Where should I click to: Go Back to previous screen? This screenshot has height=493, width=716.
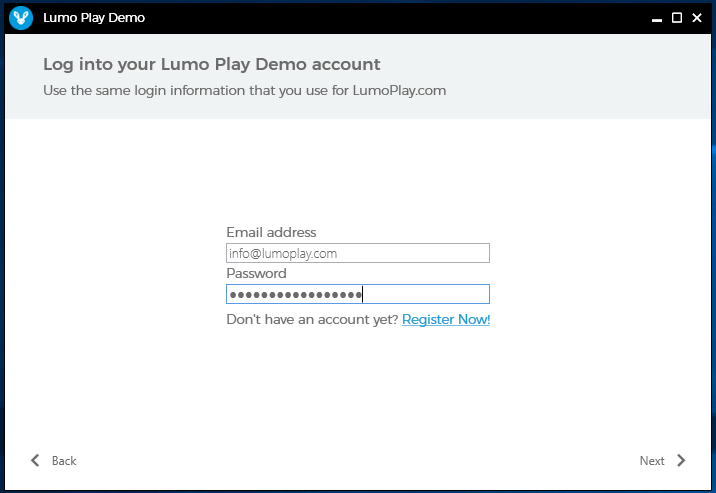[53, 461]
